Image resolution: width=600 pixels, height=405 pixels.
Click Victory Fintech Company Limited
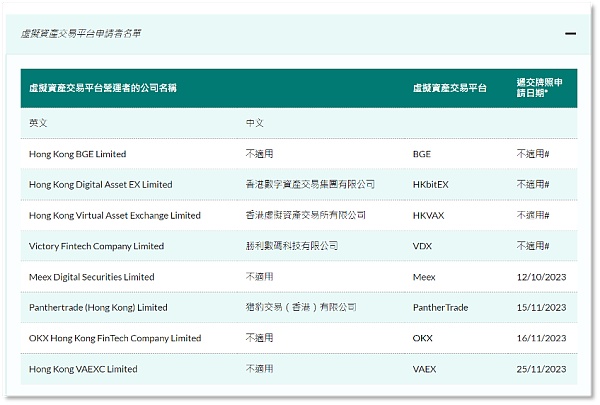point(96,246)
